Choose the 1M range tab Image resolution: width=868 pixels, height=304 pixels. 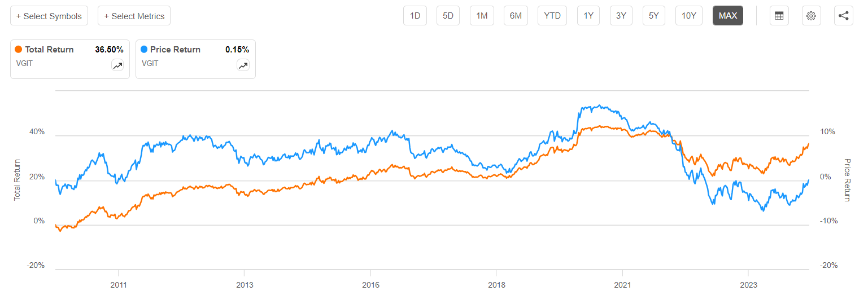click(482, 16)
